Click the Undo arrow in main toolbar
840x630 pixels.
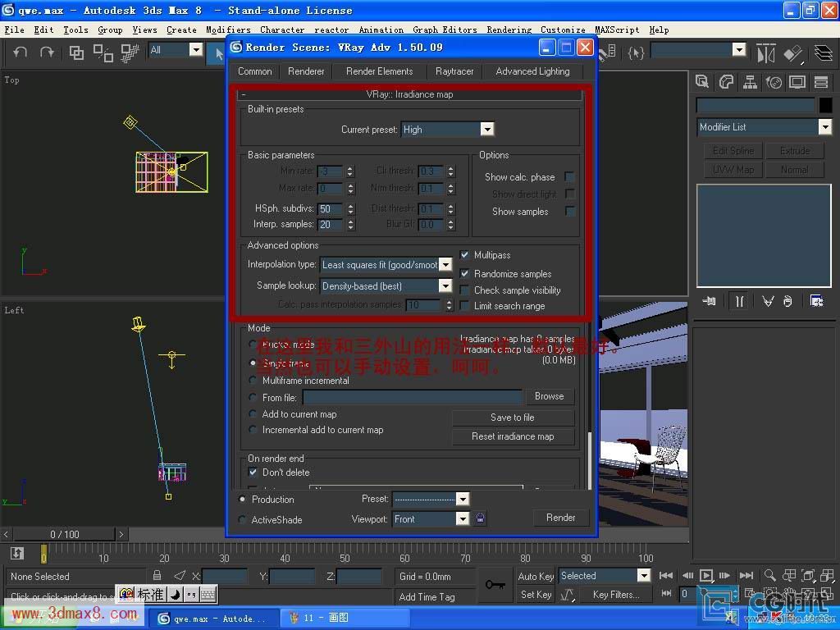click(x=21, y=52)
